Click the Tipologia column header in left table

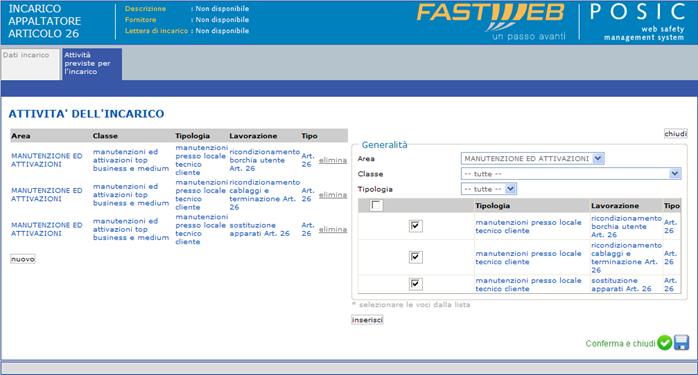point(192,136)
